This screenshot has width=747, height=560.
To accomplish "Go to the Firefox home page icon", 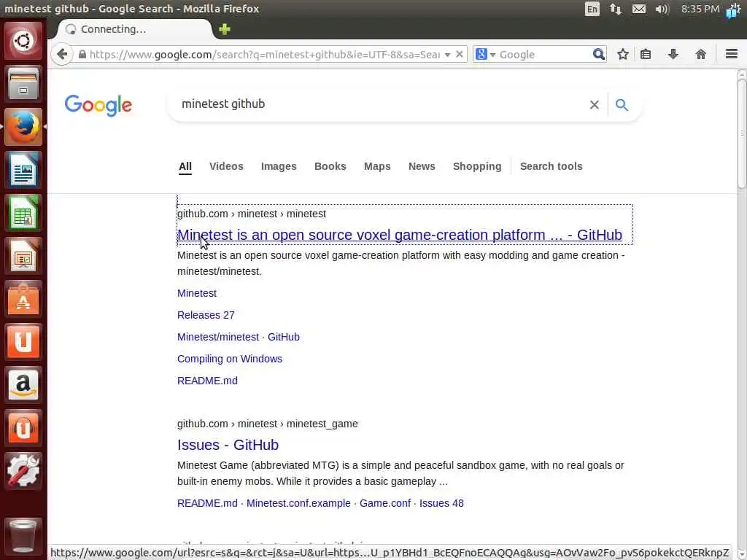I will tap(701, 54).
